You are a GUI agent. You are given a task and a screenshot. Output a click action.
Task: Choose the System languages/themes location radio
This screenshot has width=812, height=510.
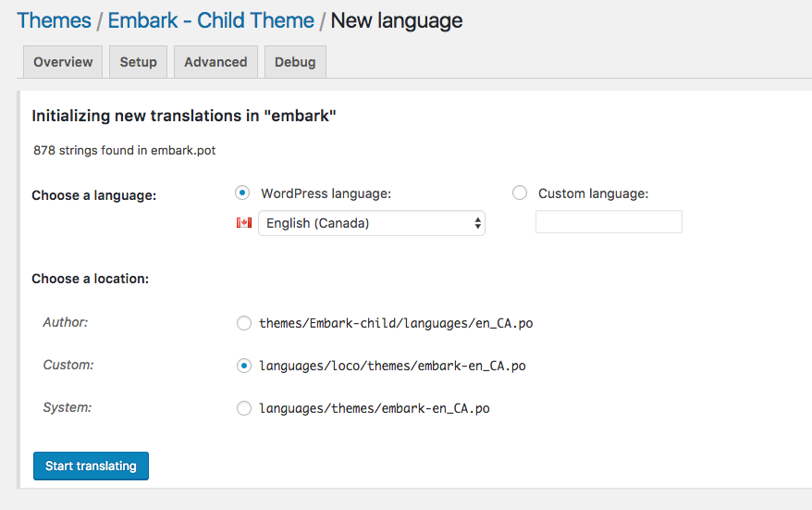point(244,408)
